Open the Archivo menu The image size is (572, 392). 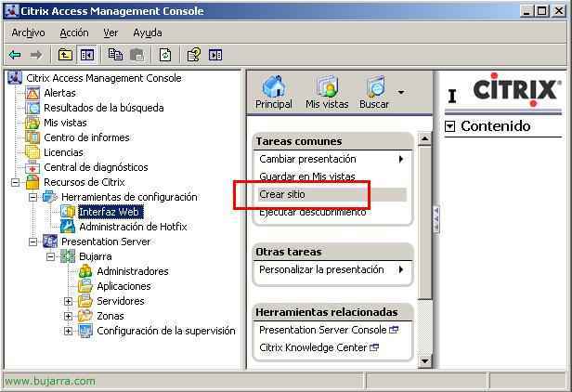28,33
